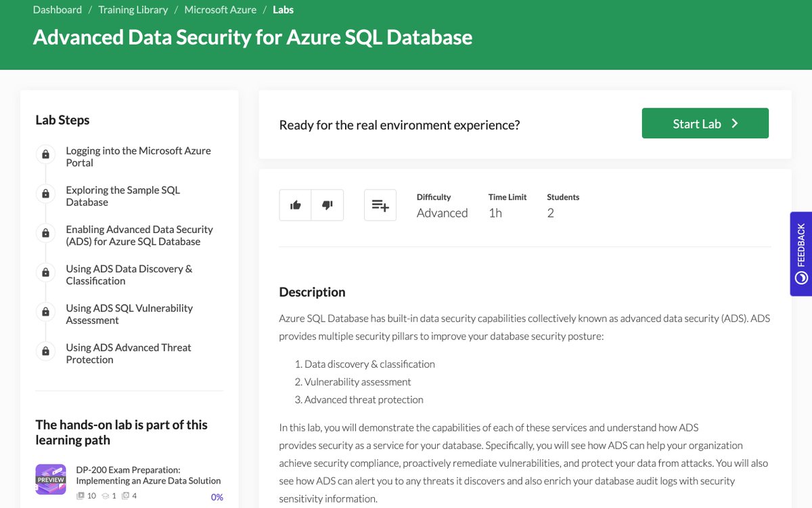Open the Feedback side tab
The image size is (812, 508).
(801, 254)
